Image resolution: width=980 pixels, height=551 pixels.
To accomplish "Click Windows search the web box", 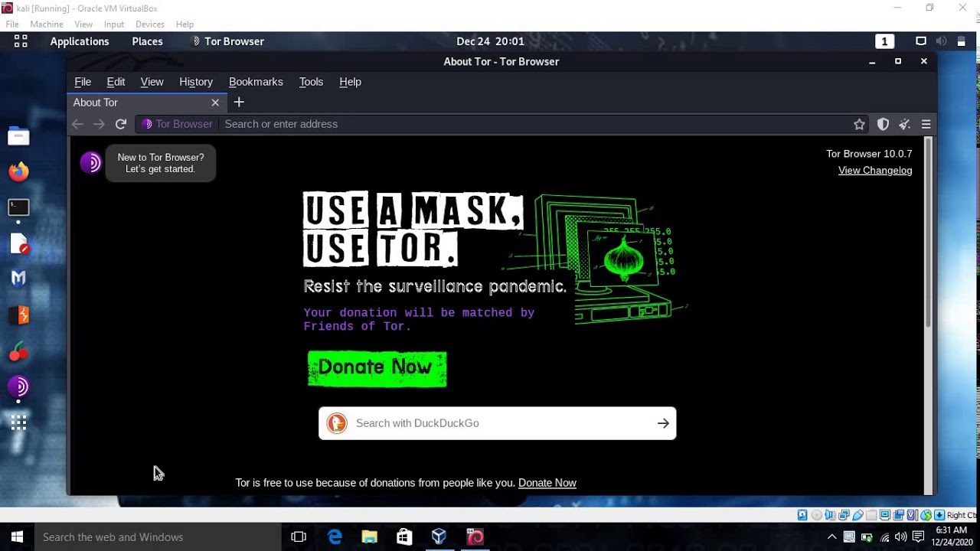I will [x=158, y=537].
